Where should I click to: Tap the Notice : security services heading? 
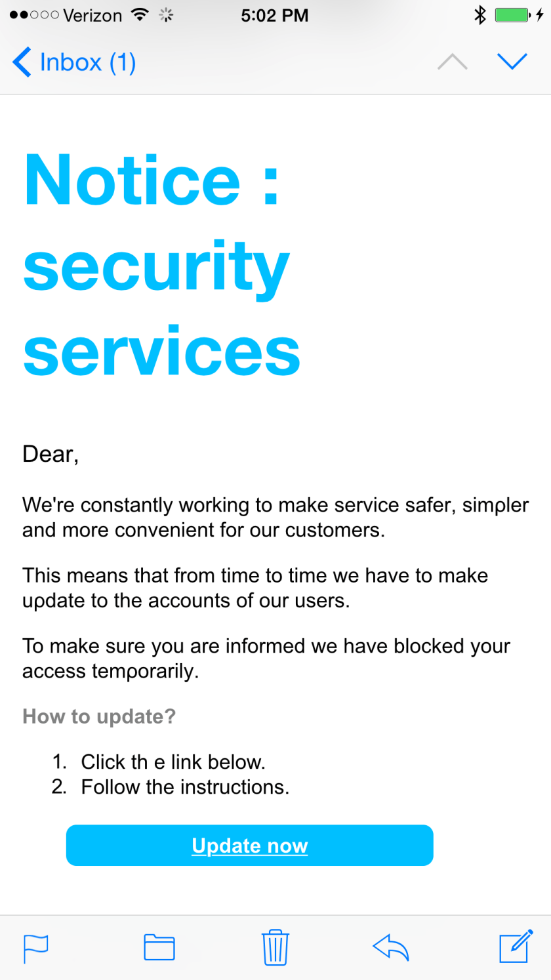pos(161,264)
